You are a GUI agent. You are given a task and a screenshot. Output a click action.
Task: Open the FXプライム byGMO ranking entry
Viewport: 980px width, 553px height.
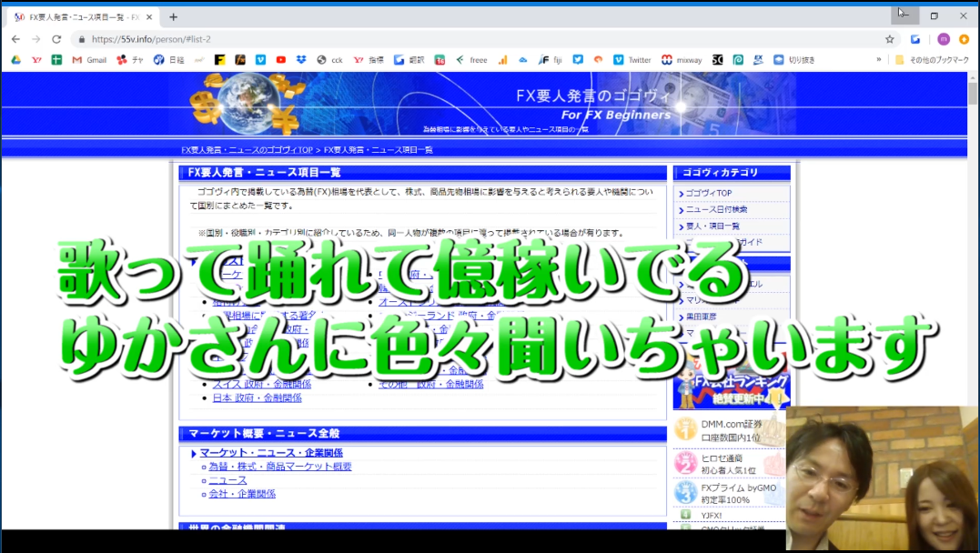[731, 494]
